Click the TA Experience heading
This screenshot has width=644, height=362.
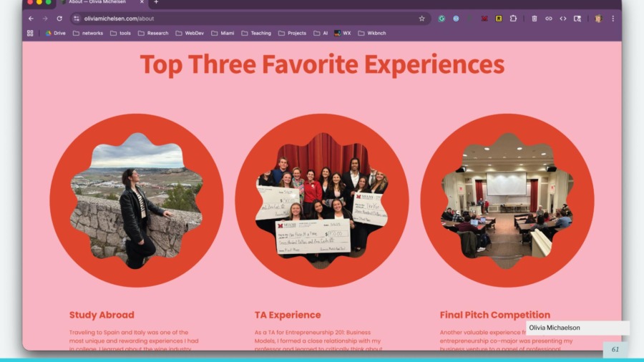coord(288,315)
